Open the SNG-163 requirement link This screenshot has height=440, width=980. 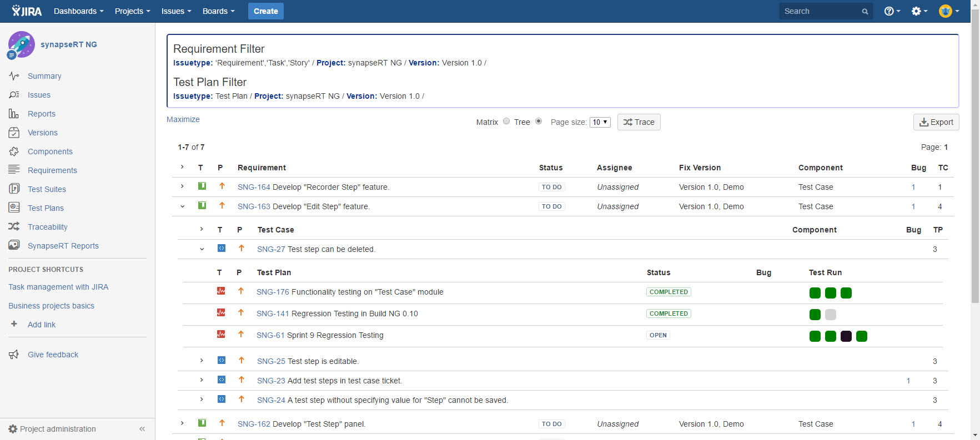tap(254, 206)
